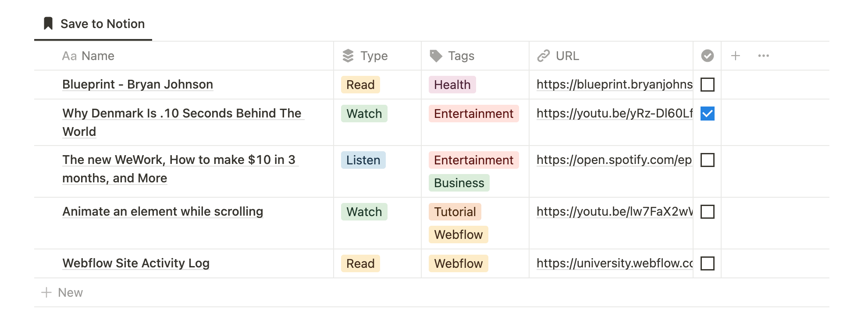Click the Read type tag in Blueprint row
This screenshot has width=868, height=327.
360,85
